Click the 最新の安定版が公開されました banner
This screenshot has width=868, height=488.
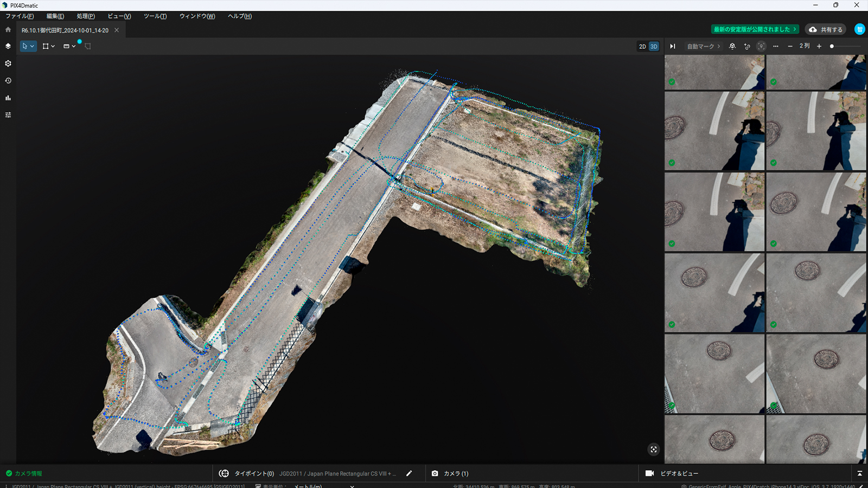[755, 29]
